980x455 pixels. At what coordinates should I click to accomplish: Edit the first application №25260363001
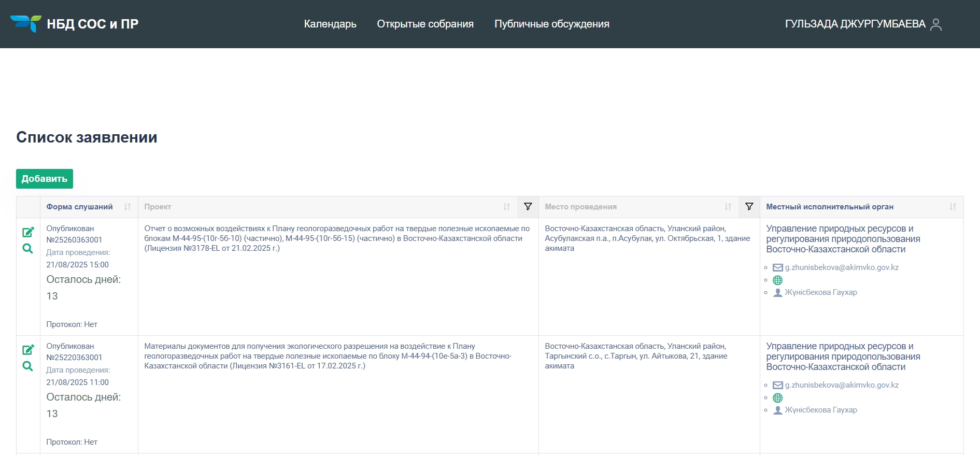(x=28, y=232)
